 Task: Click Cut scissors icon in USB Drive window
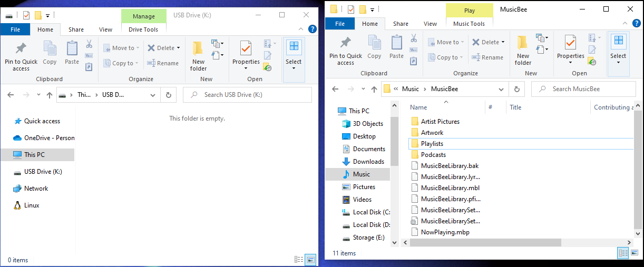(89, 44)
